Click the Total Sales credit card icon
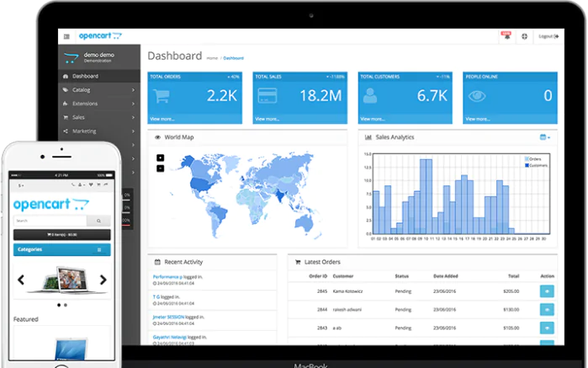Screen dimensions: 588x368 click(x=268, y=96)
